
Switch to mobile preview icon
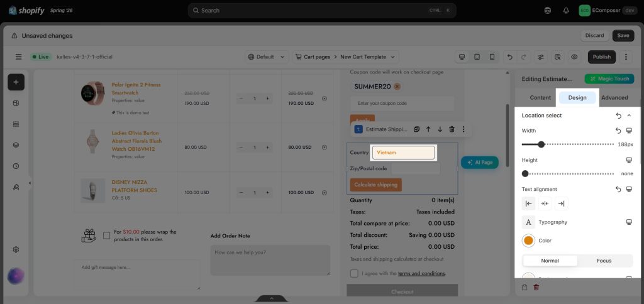(x=492, y=57)
